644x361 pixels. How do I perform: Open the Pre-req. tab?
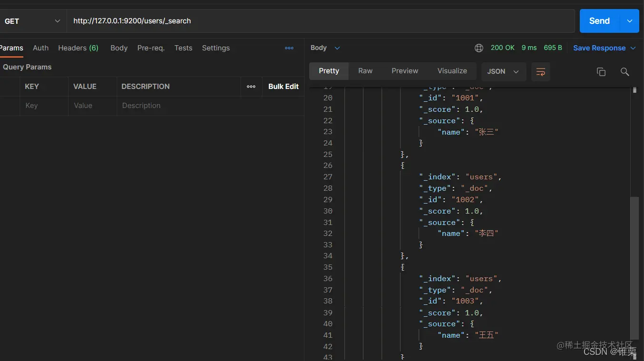click(151, 48)
